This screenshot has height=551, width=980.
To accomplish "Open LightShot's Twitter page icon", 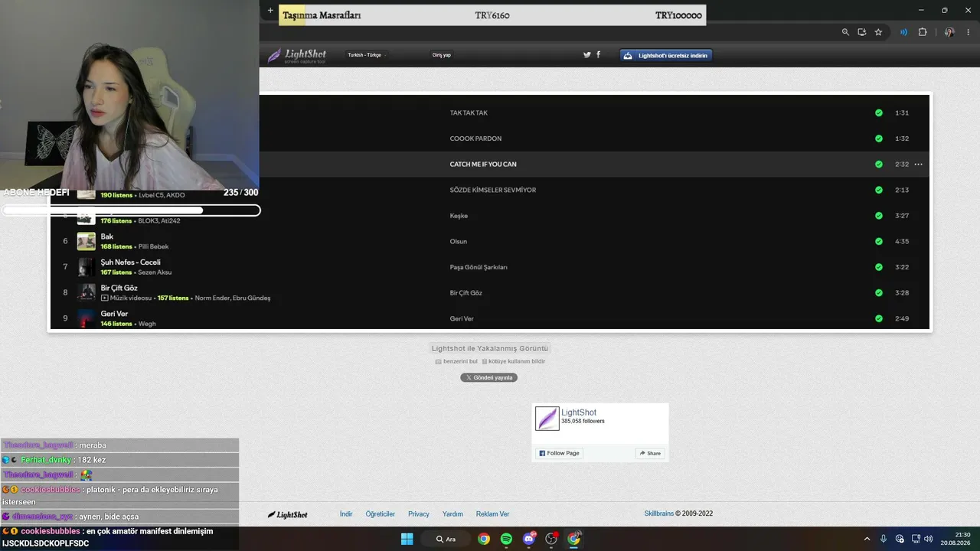I will pos(587,55).
